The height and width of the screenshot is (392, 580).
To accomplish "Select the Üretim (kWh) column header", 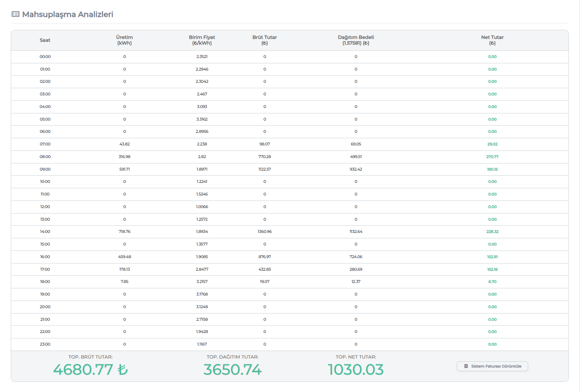I will pyautogui.click(x=124, y=40).
